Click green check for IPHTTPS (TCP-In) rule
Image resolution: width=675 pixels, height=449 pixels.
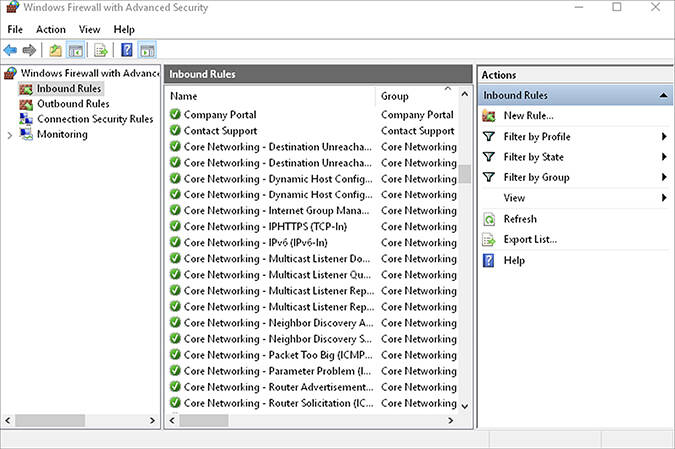175,226
